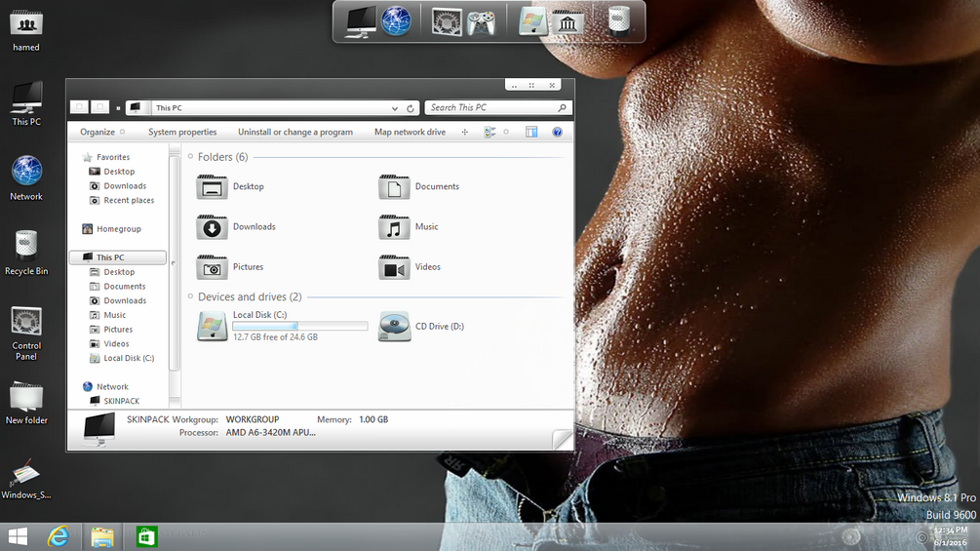Select Desktop under Favorites

coord(119,172)
